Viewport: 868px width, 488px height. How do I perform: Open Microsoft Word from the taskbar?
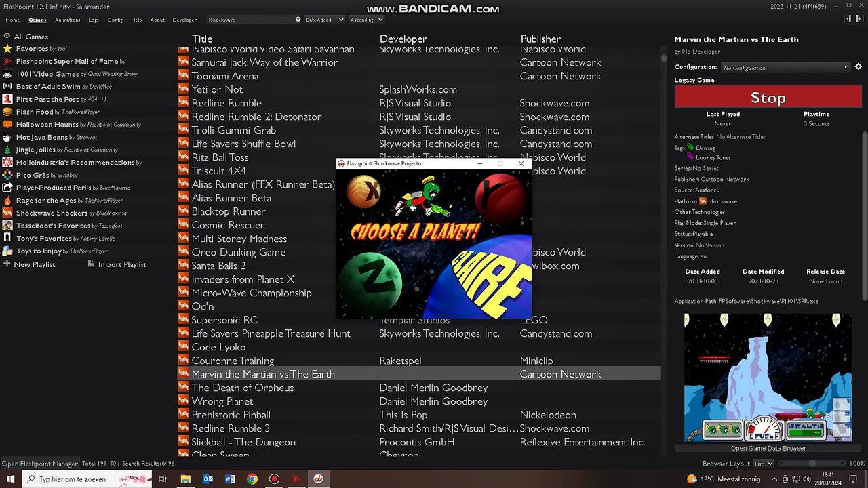pos(230,479)
